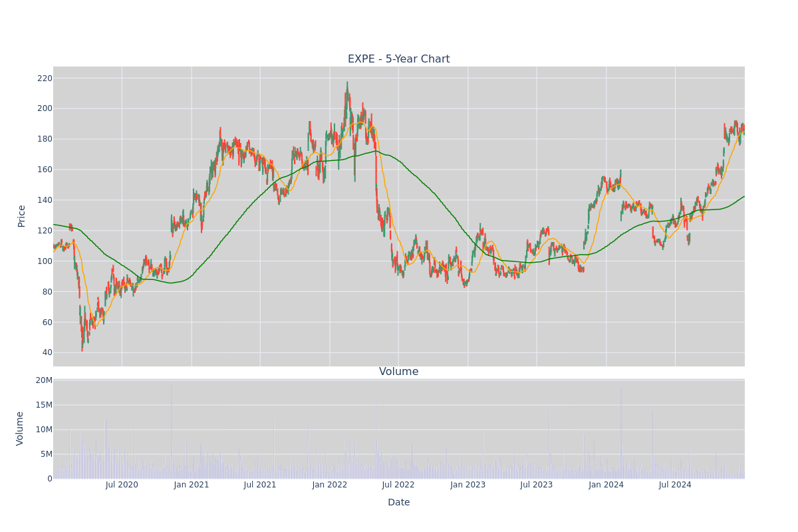Click the tallest volume bar in early 2024
The width and height of the screenshot is (798, 532).
point(621,434)
